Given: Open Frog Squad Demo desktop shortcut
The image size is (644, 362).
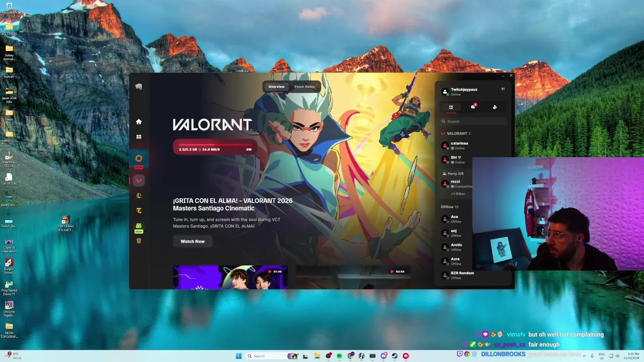Looking at the screenshot, I should coord(9,288).
